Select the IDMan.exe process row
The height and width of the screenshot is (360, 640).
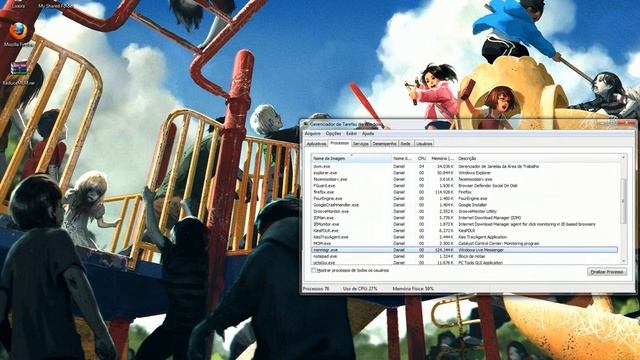click(465, 218)
